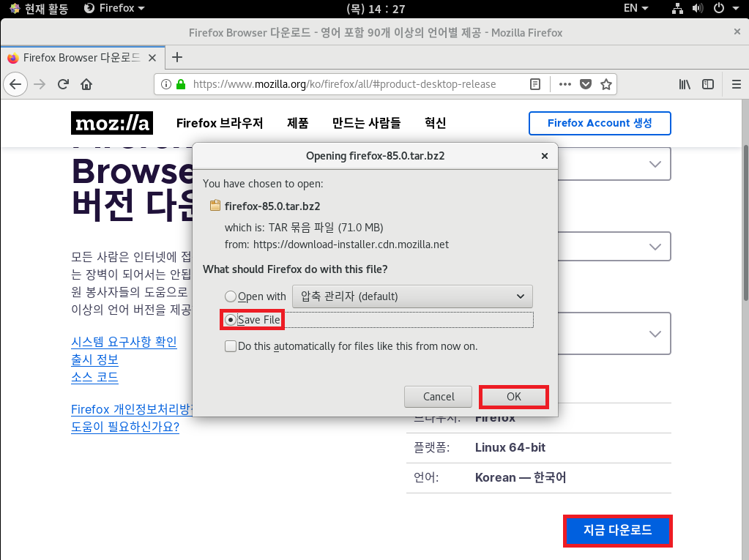This screenshot has width=749, height=560.
Task: Click the network status tray icon
Action: coord(677,9)
